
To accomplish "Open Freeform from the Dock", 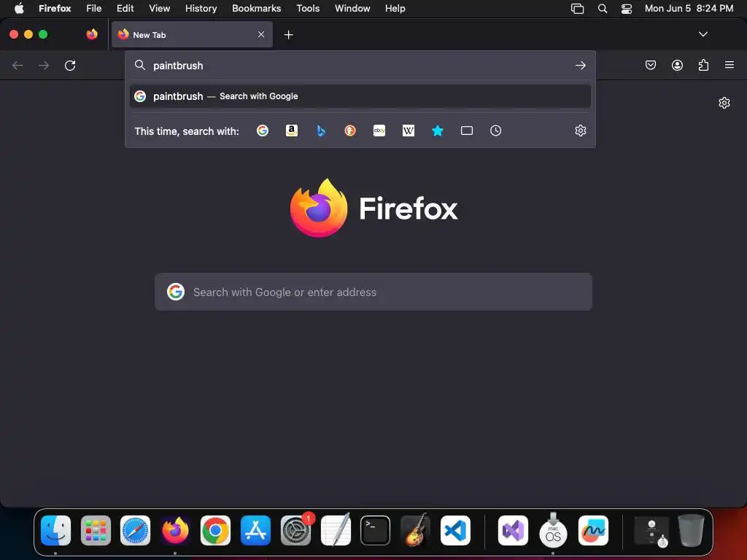I will tap(593, 531).
